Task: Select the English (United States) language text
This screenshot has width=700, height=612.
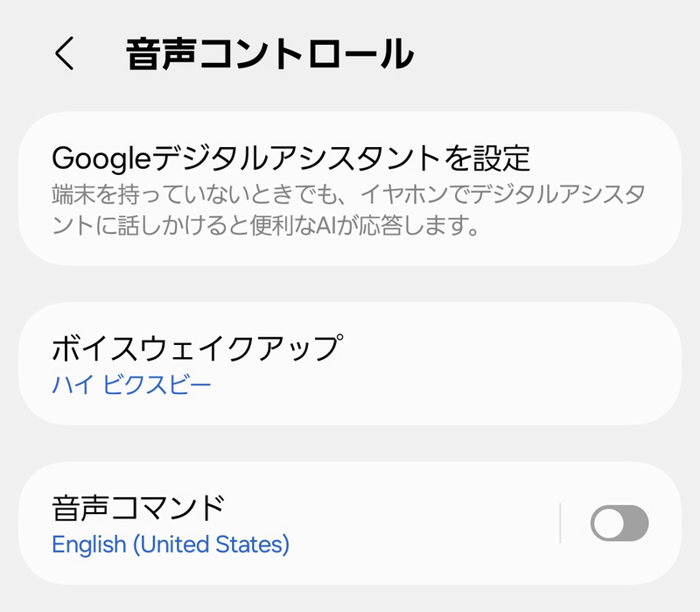Action: (171, 545)
